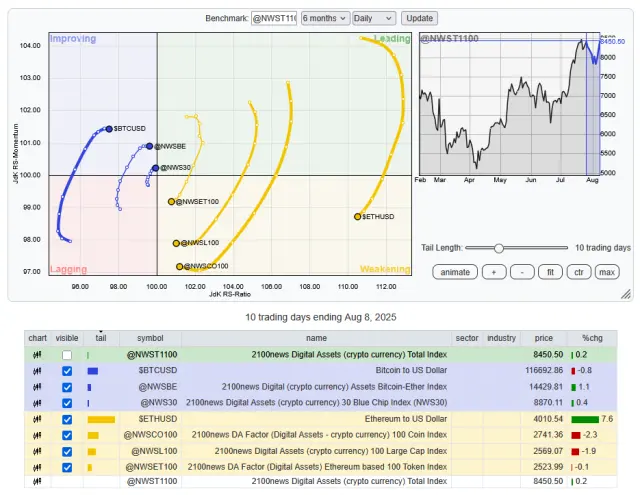Screen dimensions: 640x495
Task: Sort table by name column header
Action: pos(316,338)
